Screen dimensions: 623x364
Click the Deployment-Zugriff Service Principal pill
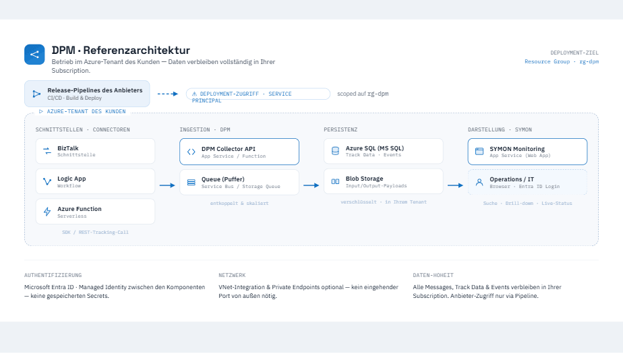[x=258, y=94]
